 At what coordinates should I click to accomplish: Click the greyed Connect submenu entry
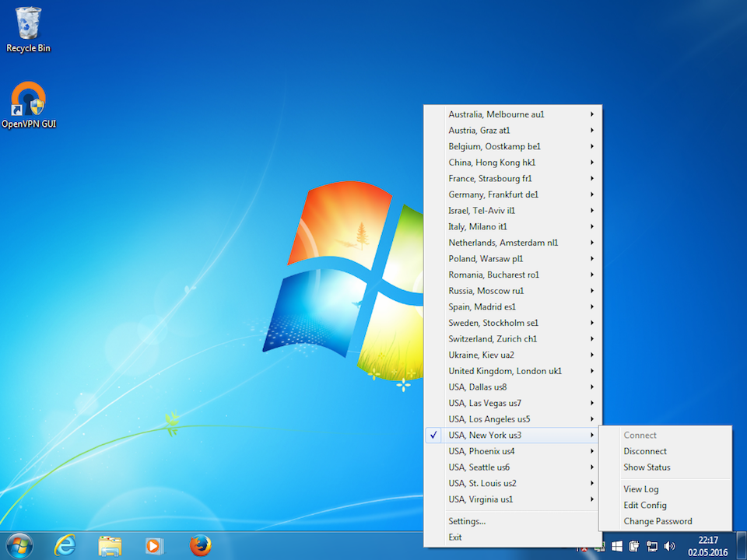click(665, 436)
